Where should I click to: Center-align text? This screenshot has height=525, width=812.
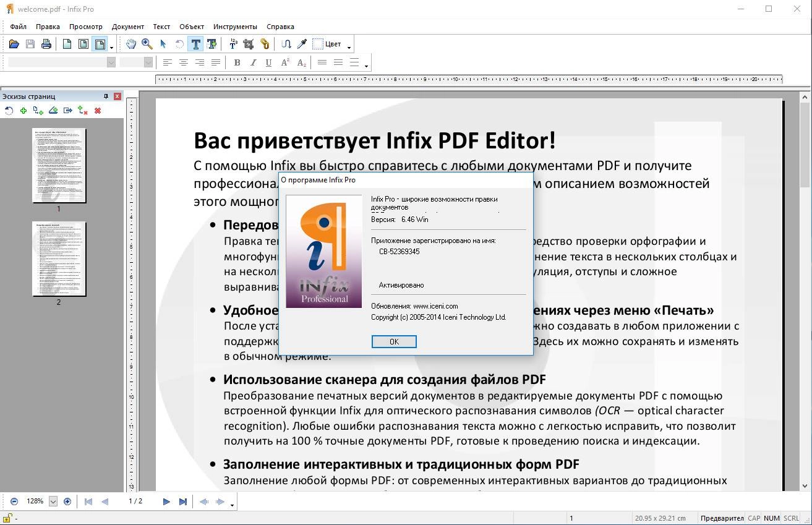pos(184,62)
